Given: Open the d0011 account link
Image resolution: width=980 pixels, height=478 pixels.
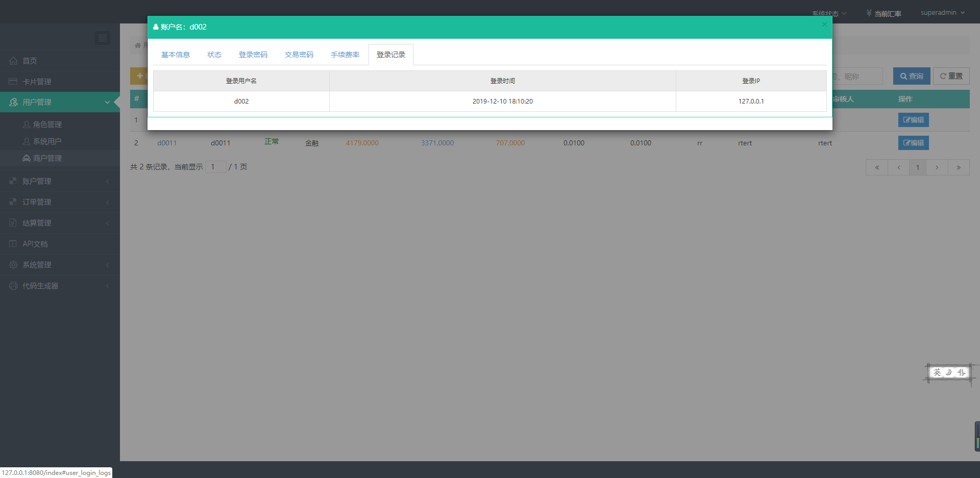Looking at the screenshot, I should click(167, 143).
